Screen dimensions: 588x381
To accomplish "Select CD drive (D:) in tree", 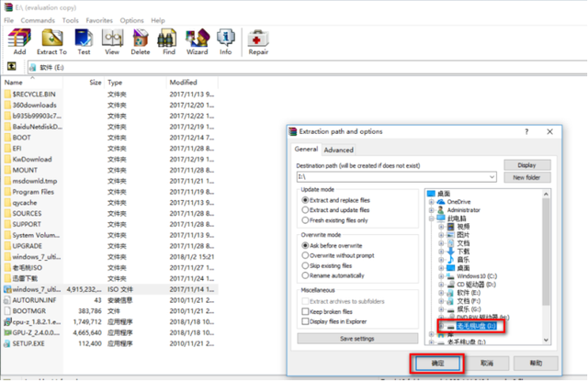I will point(476,285).
